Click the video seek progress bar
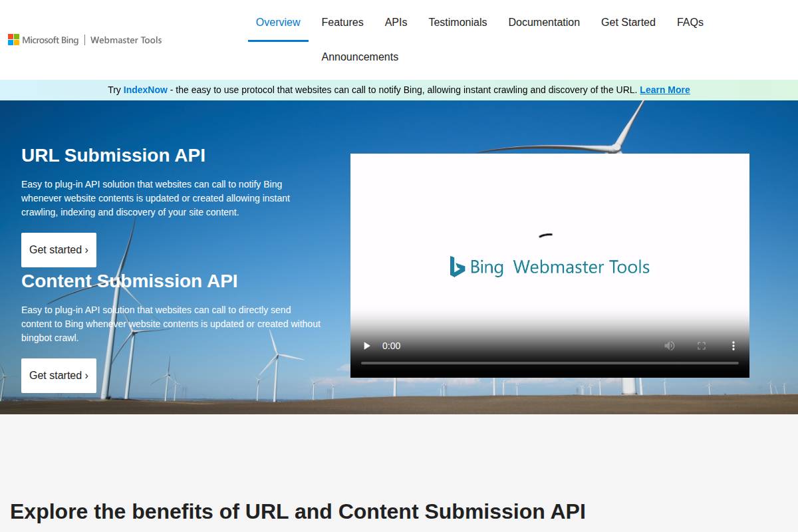The height and width of the screenshot is (532, 798). (x=549, y=362)
